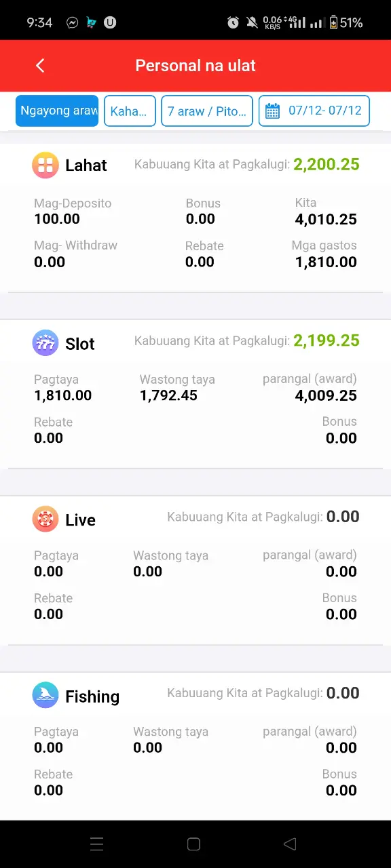Select the Kaha... filter tab

[130, 111]
